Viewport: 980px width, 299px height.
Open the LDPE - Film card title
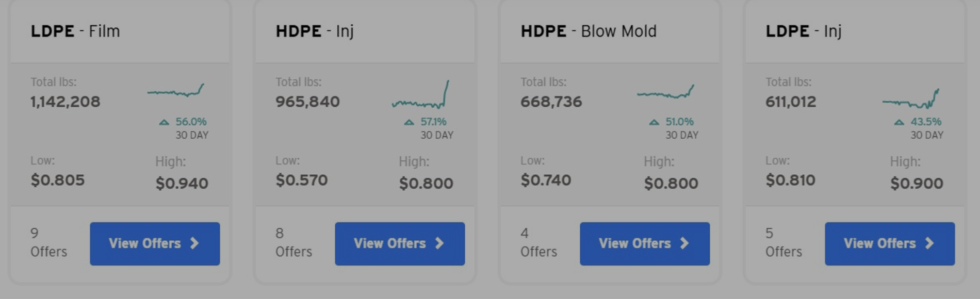[75, 31]
